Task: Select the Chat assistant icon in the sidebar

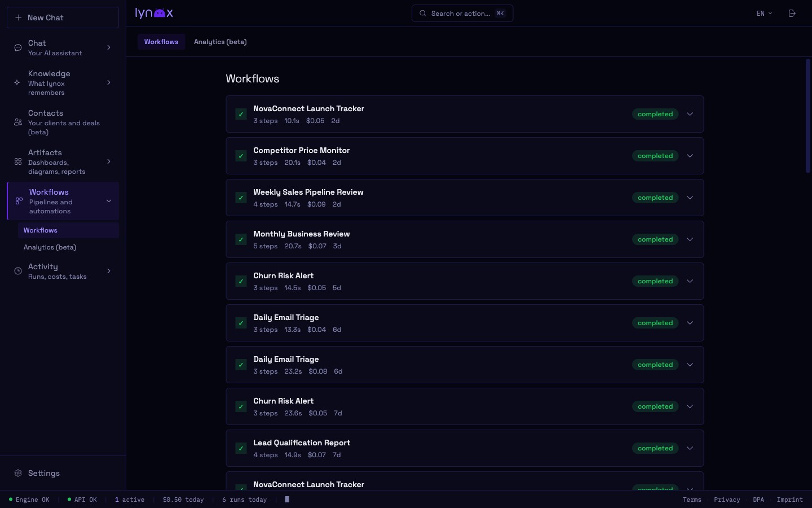Action: click(17, 47)
